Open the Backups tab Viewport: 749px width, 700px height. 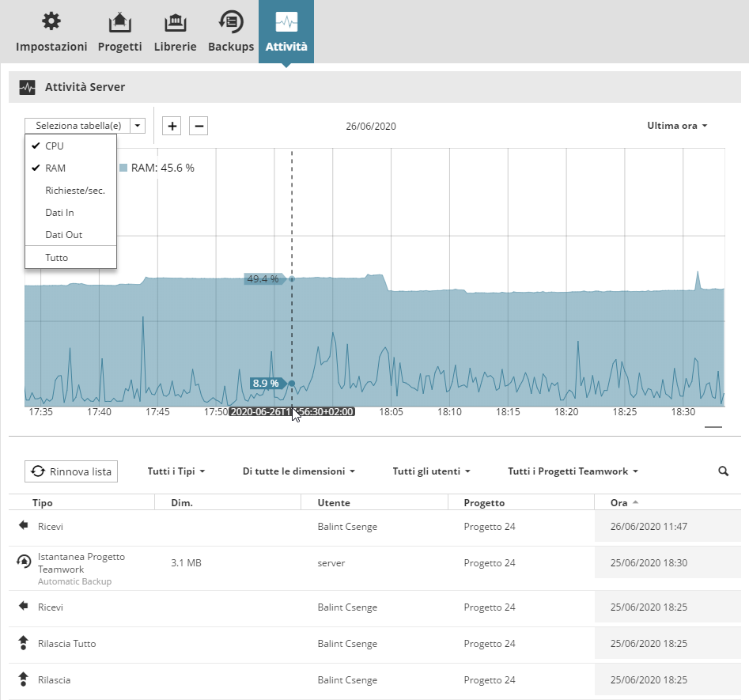(x=231, y=32)
